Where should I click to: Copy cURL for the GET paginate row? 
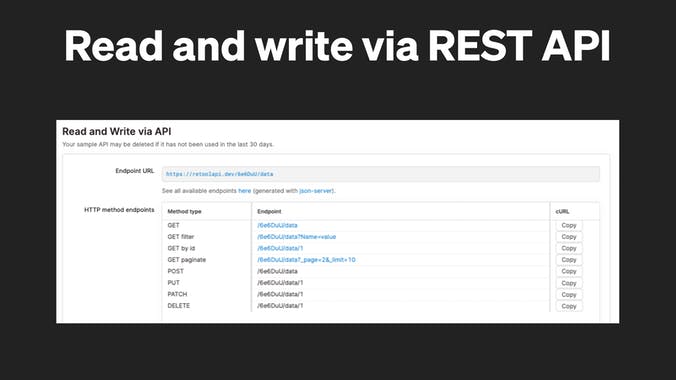point(569,260)
